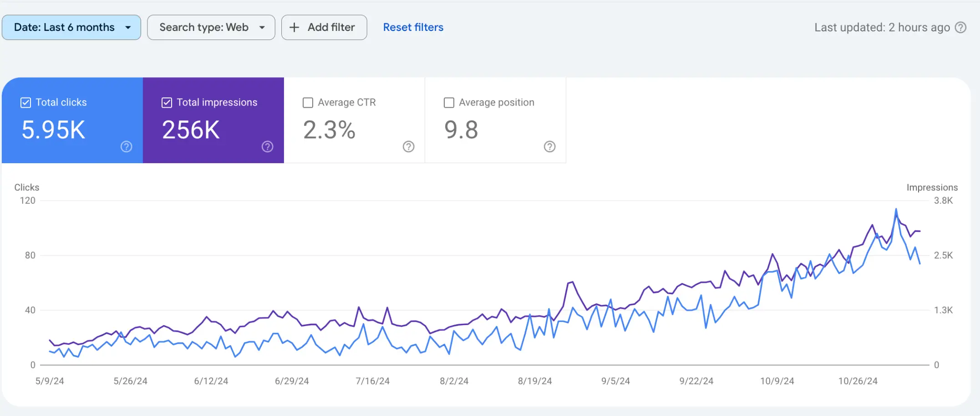
Task: Click the 6/29/24 date label on chart
Action: [292, 381]
